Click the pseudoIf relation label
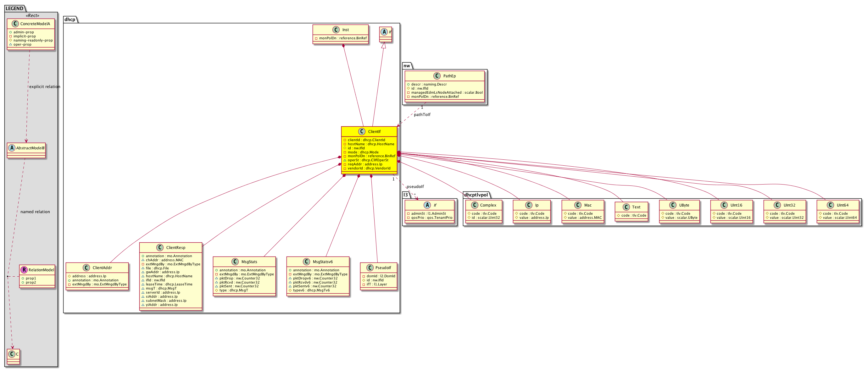 click(x=415, y=186)
